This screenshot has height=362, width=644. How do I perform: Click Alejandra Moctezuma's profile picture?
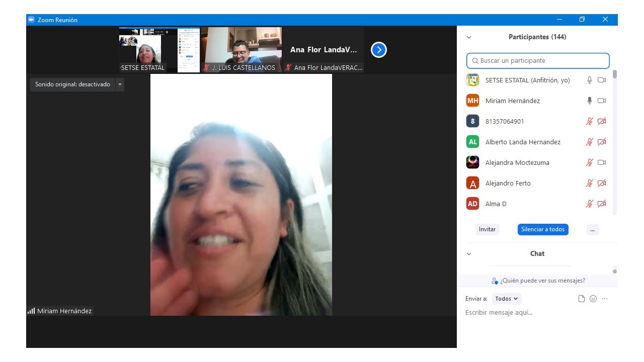click(472, 162)
